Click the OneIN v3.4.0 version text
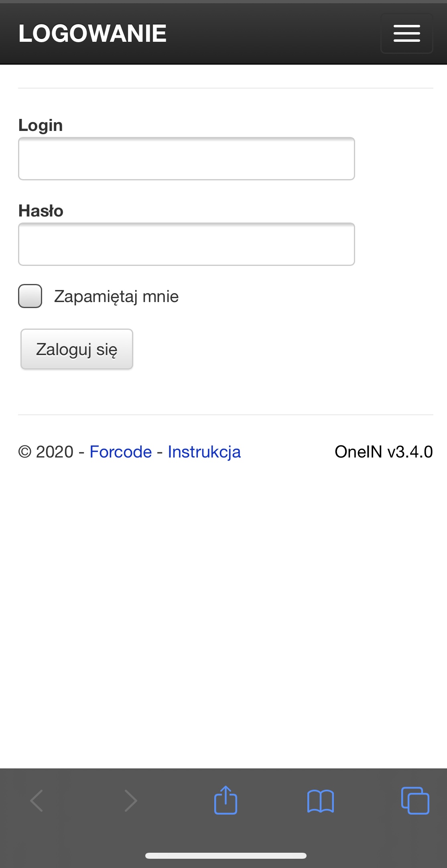 pyautogui.click(x=384, y=452)
